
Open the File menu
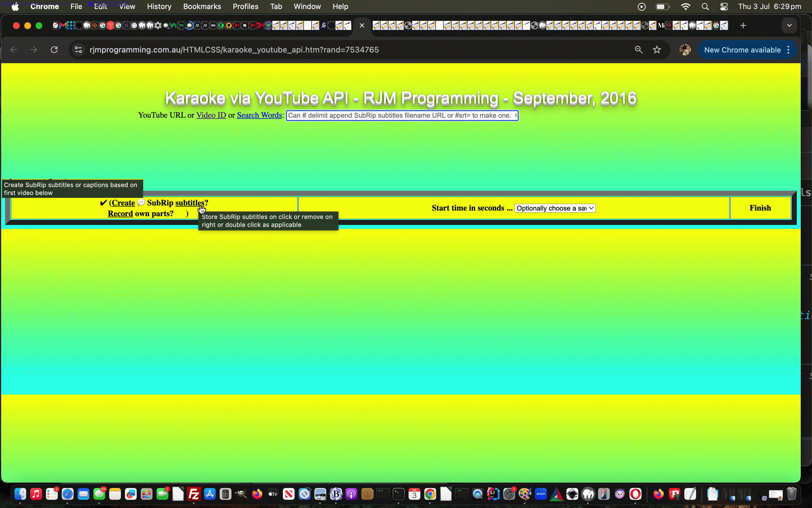[76, 6]
